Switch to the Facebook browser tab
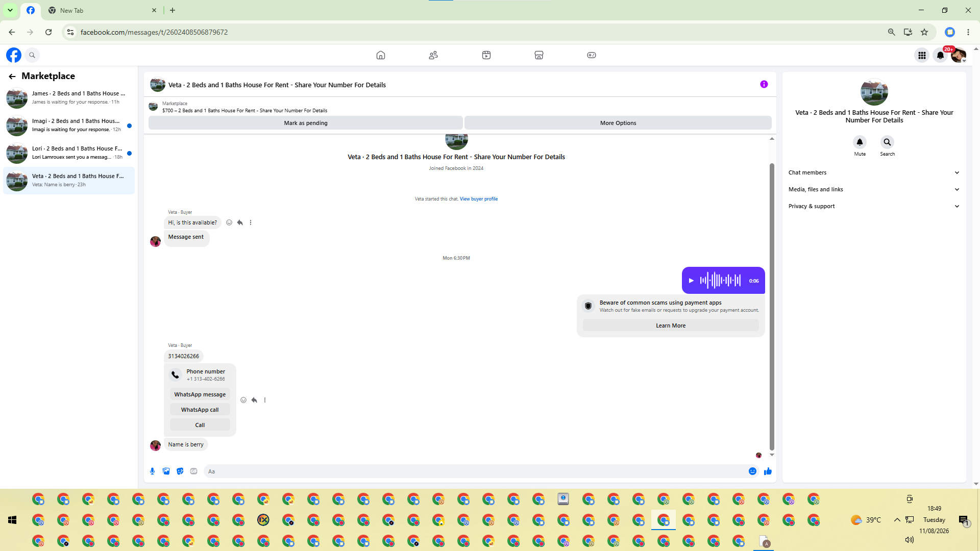This screenshot has height=551, width=980. [x=31, y=10]
